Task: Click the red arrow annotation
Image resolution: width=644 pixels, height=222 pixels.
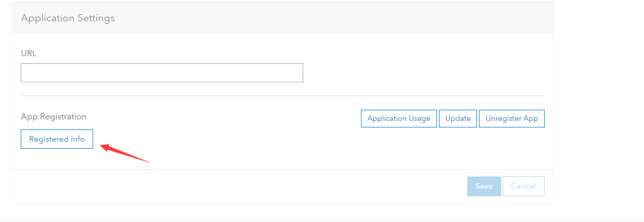Action: (x=127, y=154)
